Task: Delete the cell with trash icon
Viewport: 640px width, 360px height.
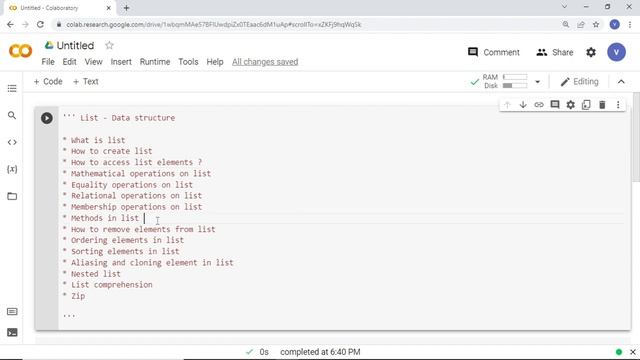Action: (x=602, y=105)
